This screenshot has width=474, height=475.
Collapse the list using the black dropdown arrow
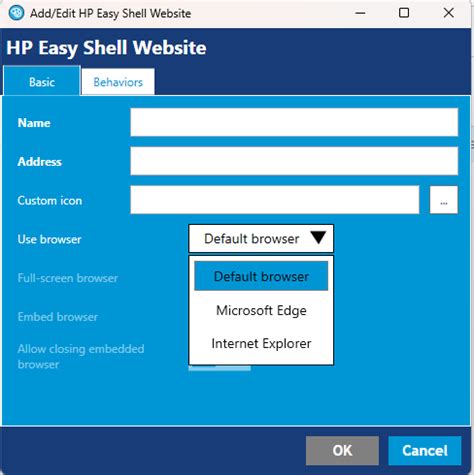coord(318,238)
